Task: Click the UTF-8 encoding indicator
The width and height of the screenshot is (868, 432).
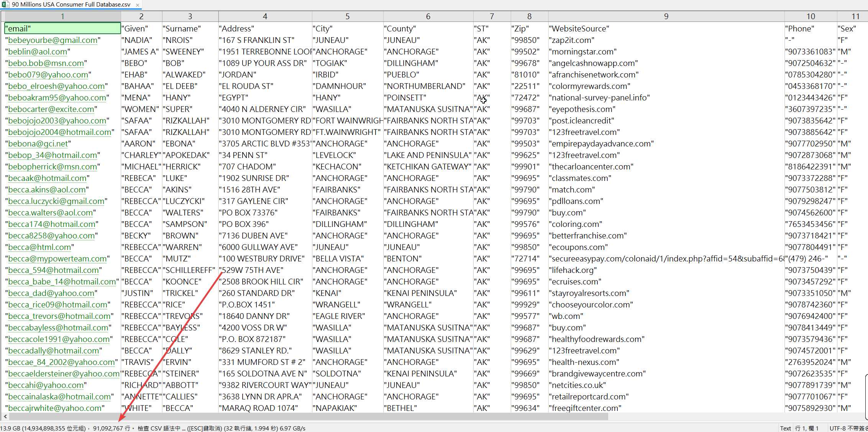Action: [x=848, y=428]
